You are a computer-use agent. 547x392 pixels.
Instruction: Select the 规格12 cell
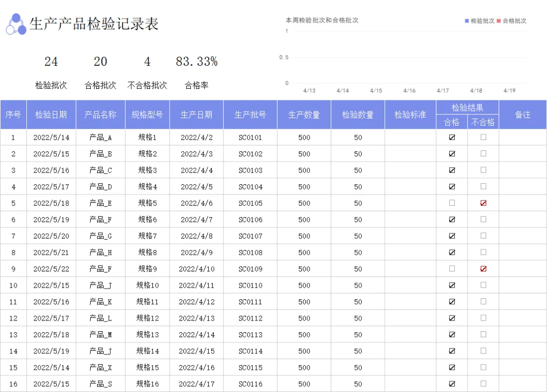coord(147,318)
